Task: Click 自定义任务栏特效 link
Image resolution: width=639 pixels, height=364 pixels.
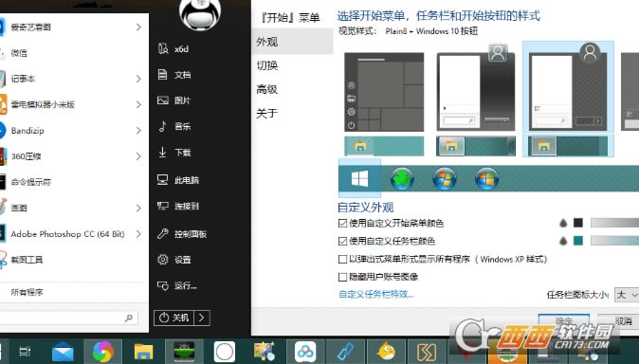Action: coord(376,294)
